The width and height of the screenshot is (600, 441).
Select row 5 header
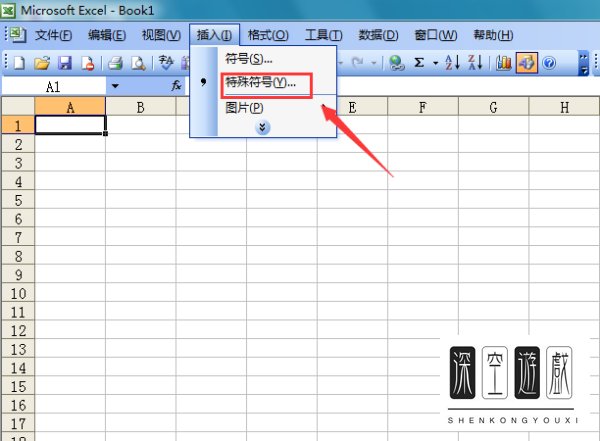(x=18, y=200)
